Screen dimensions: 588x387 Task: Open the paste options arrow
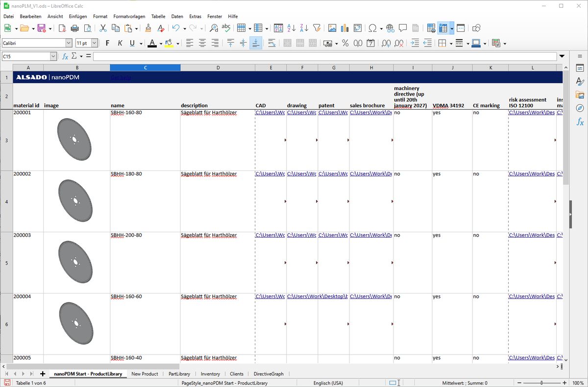[136, 29]
